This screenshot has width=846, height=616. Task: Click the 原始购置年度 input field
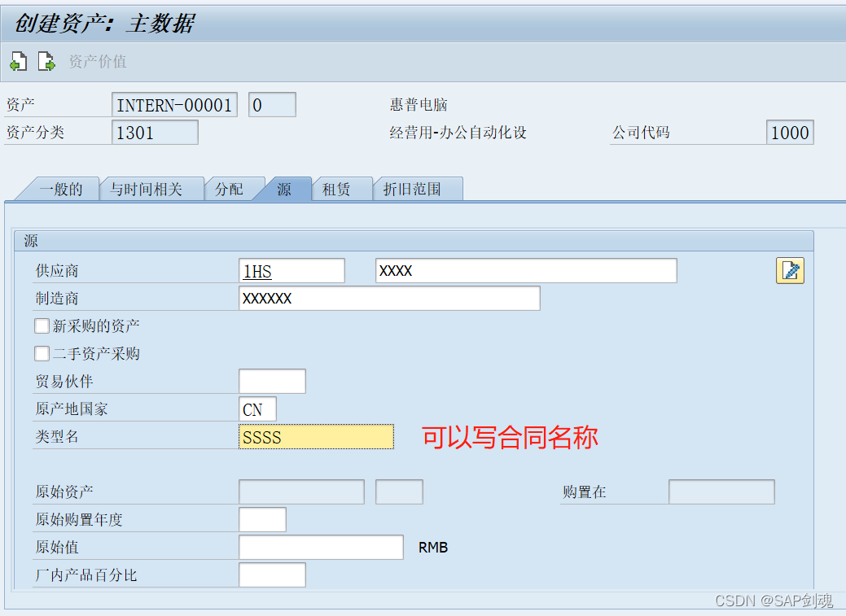pos(262,519)
